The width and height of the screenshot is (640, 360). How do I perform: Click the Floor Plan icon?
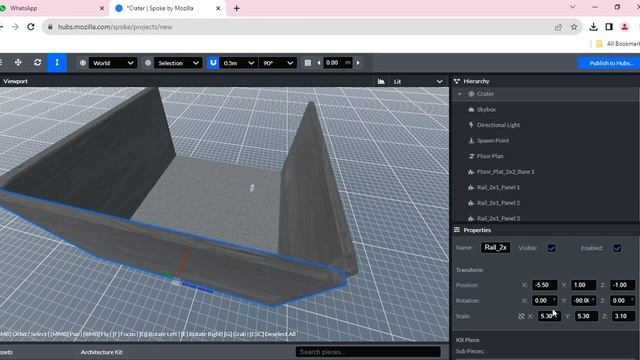click(471, 156)
